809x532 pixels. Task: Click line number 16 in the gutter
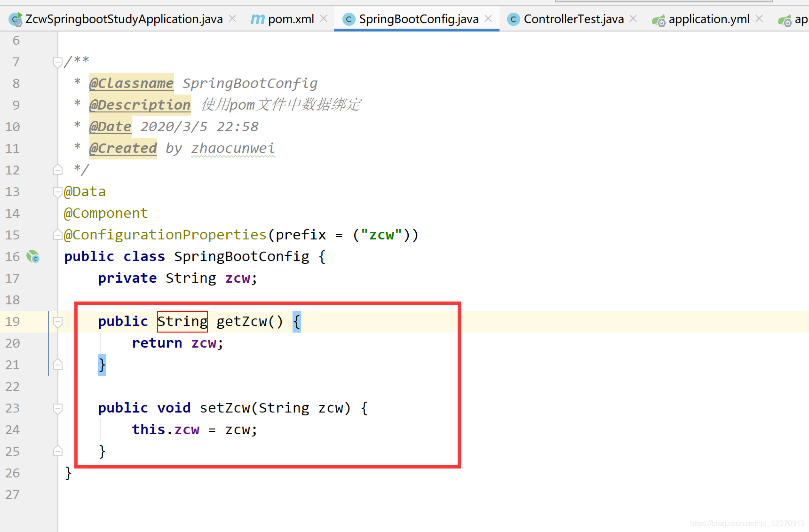(13, 257)
